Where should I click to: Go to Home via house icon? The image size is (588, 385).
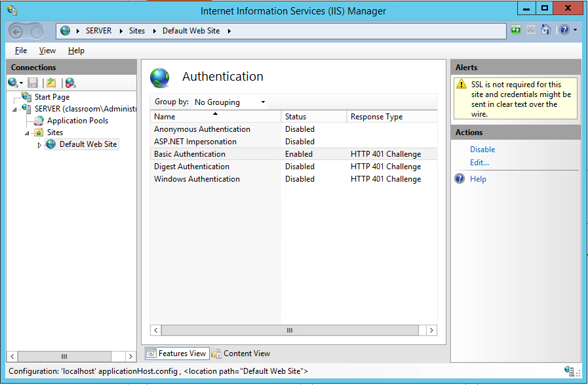tap(545, 30)
